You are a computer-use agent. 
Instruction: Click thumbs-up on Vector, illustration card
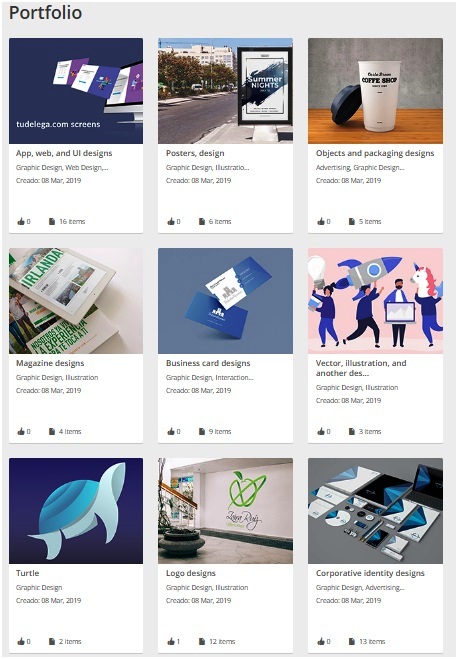click(x=321, y=432)
